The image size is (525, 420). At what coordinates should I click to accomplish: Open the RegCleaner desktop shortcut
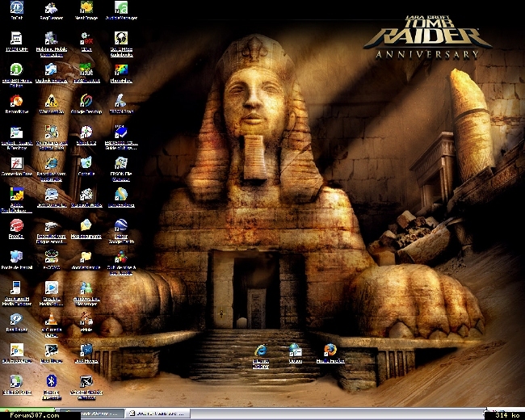coord(51,11)
